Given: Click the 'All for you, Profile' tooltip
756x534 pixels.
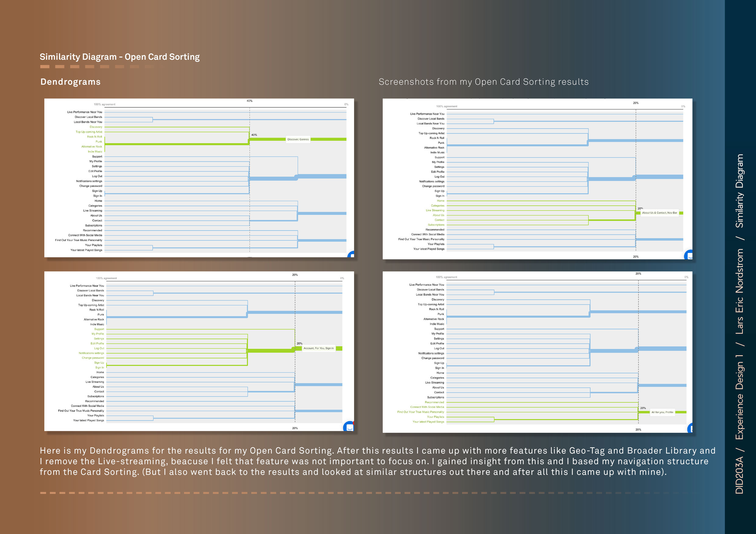Looking at the screenshot, I should 662,412.
